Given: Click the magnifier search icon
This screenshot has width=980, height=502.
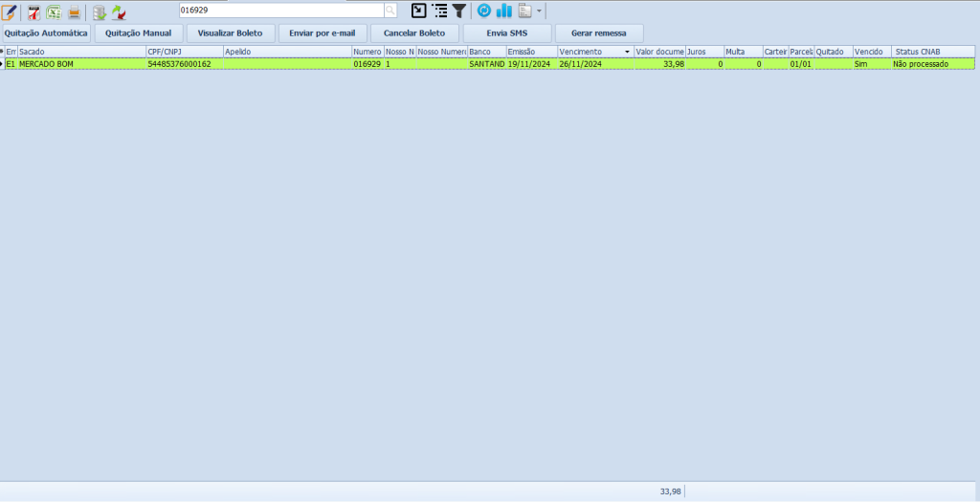Looking at the screenshot, I should tap(390, 11).
